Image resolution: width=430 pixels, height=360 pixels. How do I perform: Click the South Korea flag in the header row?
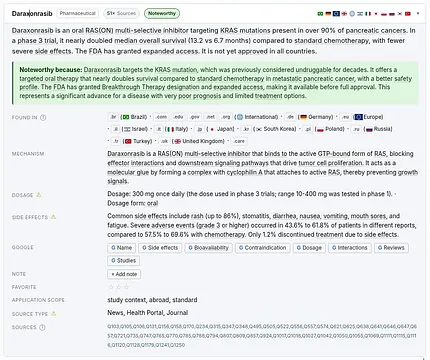click(400, 14)
